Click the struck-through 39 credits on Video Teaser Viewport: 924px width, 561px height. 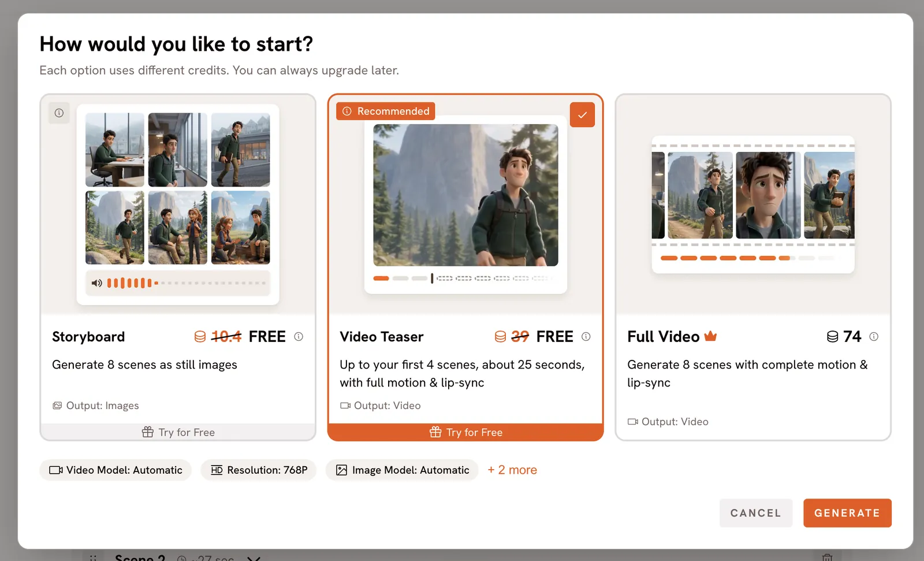pyautogui.click(x=520, y=336)
